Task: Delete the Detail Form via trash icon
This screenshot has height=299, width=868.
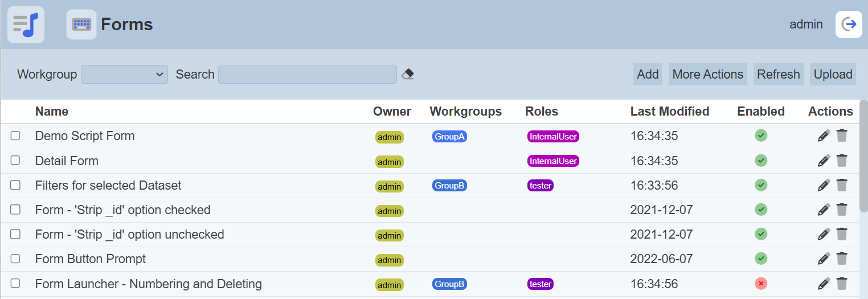Action: click(842, 161)
